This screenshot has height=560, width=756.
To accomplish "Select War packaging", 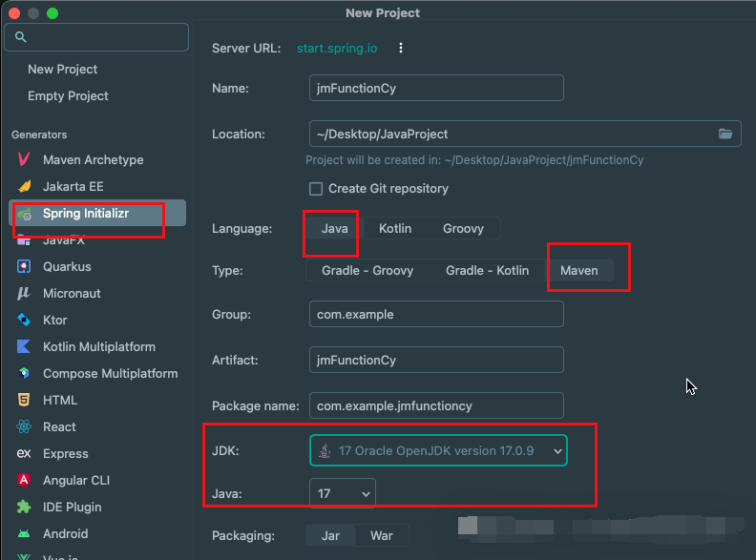I will (x=382, y=535).
